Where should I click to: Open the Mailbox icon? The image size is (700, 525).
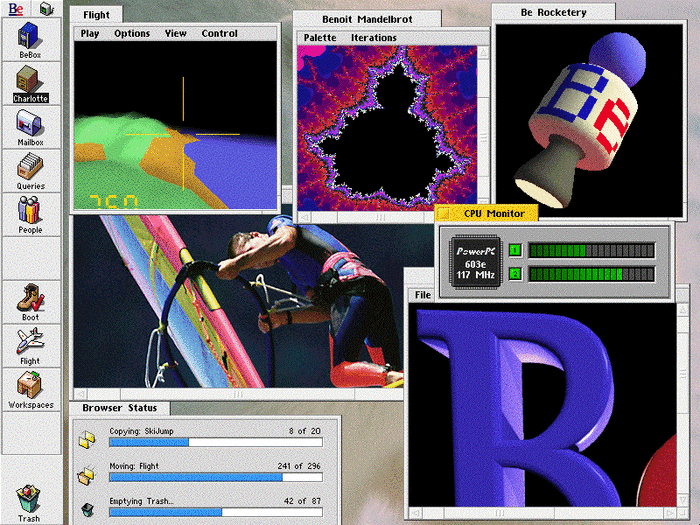point(31,125)
